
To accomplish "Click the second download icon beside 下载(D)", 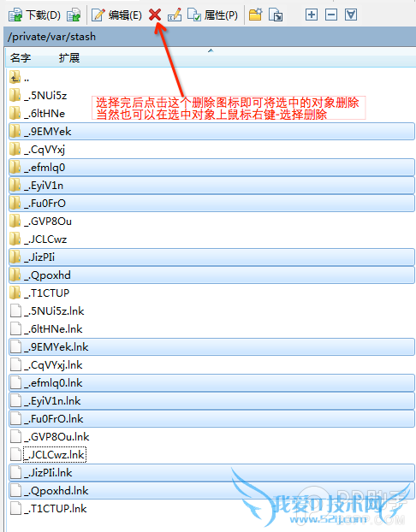I will pos(74,15).
